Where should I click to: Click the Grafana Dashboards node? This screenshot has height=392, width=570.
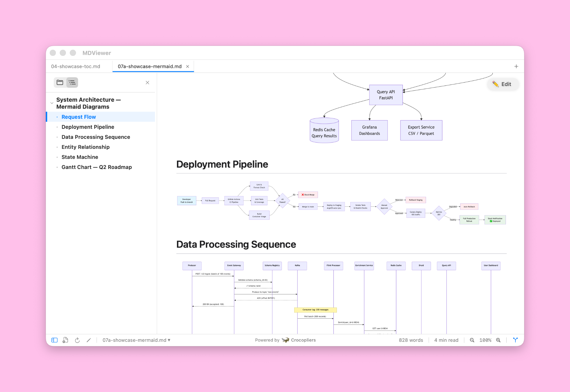pyautogui.click(x=369, y=130)
